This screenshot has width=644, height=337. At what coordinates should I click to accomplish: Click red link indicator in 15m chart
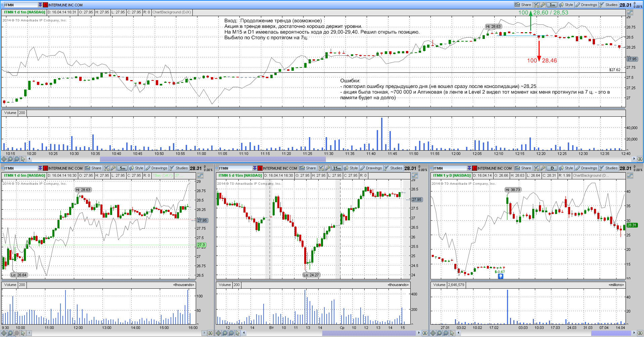click(260, 168)
